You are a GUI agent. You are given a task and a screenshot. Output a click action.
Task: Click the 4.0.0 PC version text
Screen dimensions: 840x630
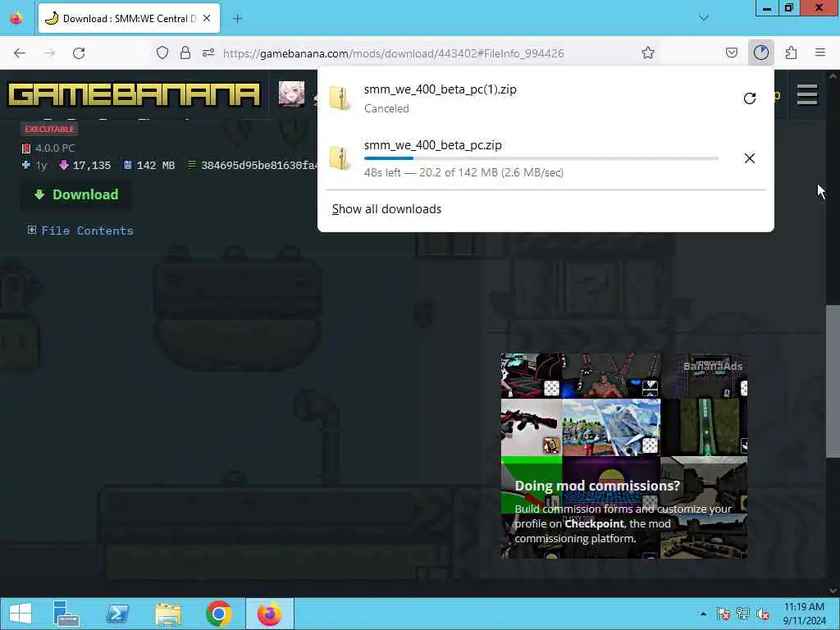tap(55, 148)
